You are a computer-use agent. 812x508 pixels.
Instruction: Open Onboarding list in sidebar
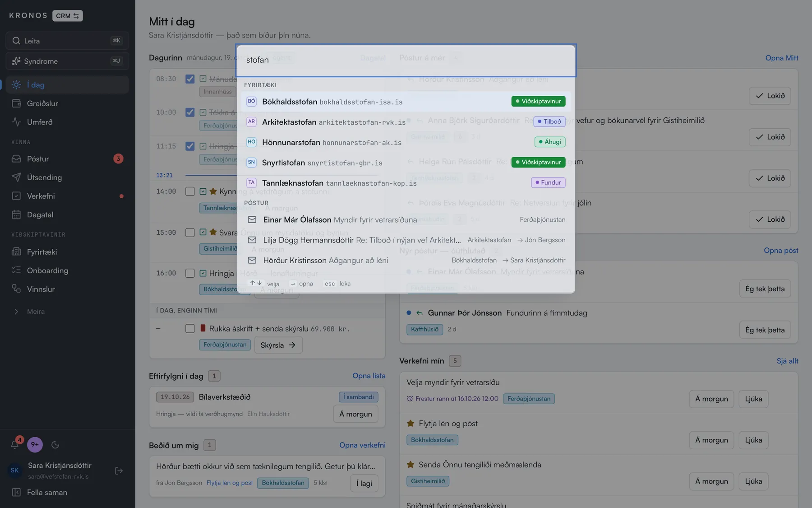tap(68, 270)
